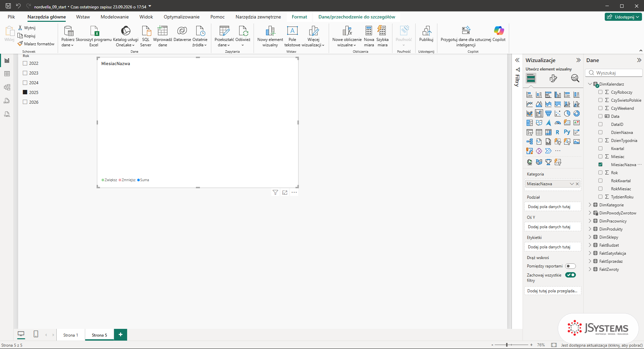This screenshot has height=349, width=644.
Task: Expand the DimProdukty table
Action: tap(590, 229)
